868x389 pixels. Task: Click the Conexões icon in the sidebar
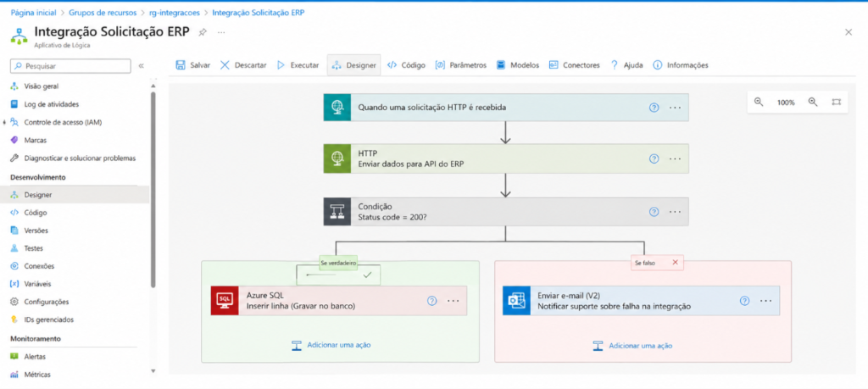point(14,265)
